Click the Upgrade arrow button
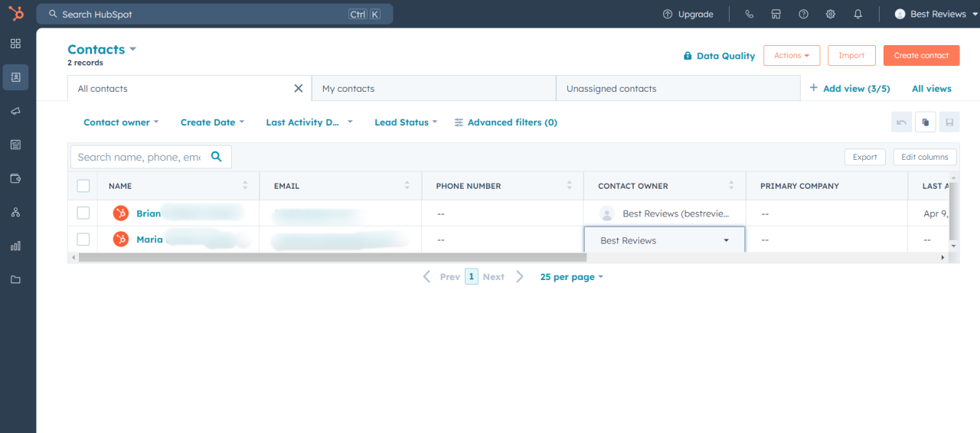This screenshot has height=433, width=980. (x=688, y=14)
